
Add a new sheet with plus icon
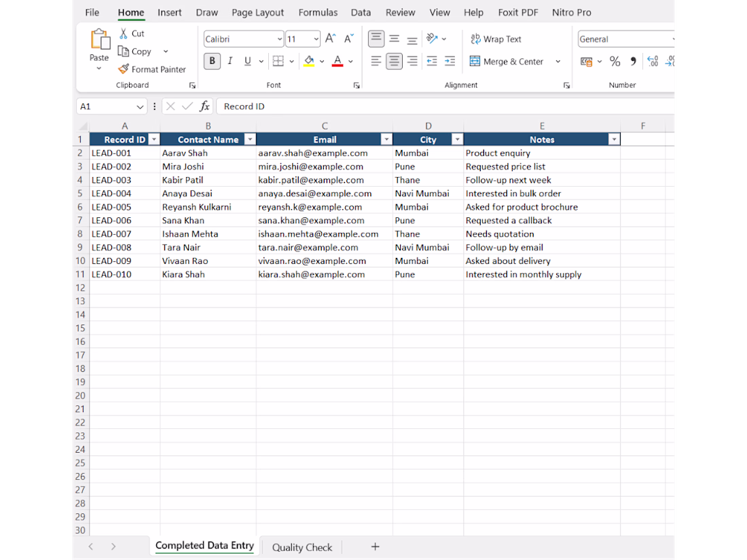tap(376, 546)
